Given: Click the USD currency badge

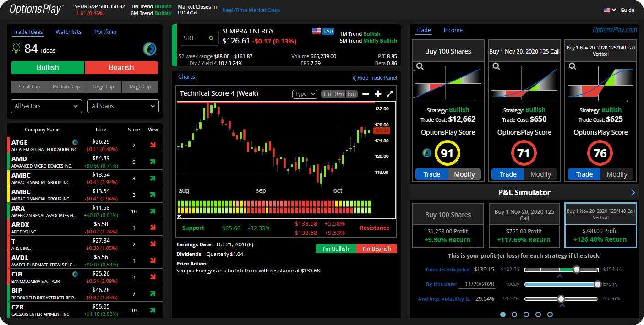Looking at the screenshot, I should 328,31.
